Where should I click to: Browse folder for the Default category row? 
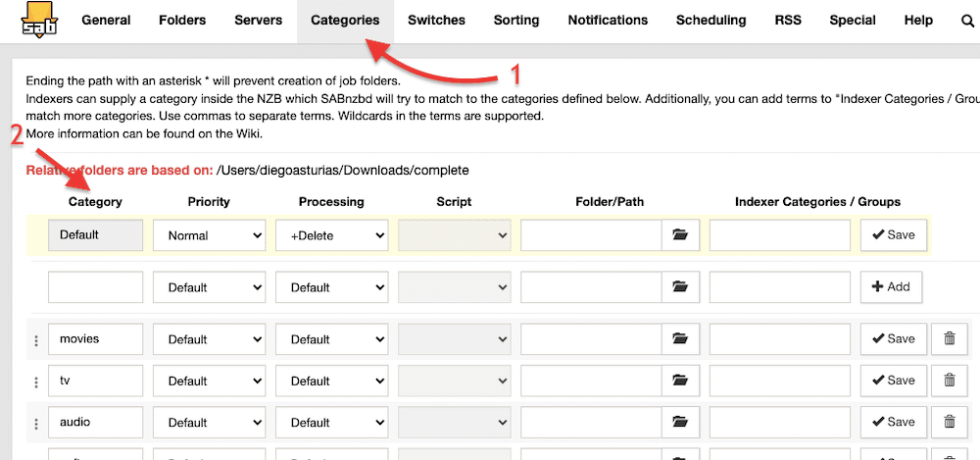680,235
